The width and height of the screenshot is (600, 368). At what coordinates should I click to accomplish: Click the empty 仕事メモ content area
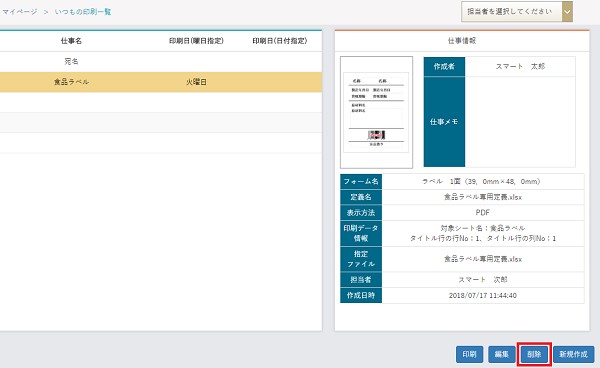[x=520, y=122]
